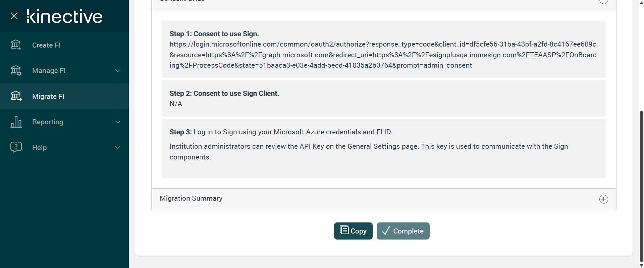
Task: Click the Help question bubble icon
Action: point(16,147)
